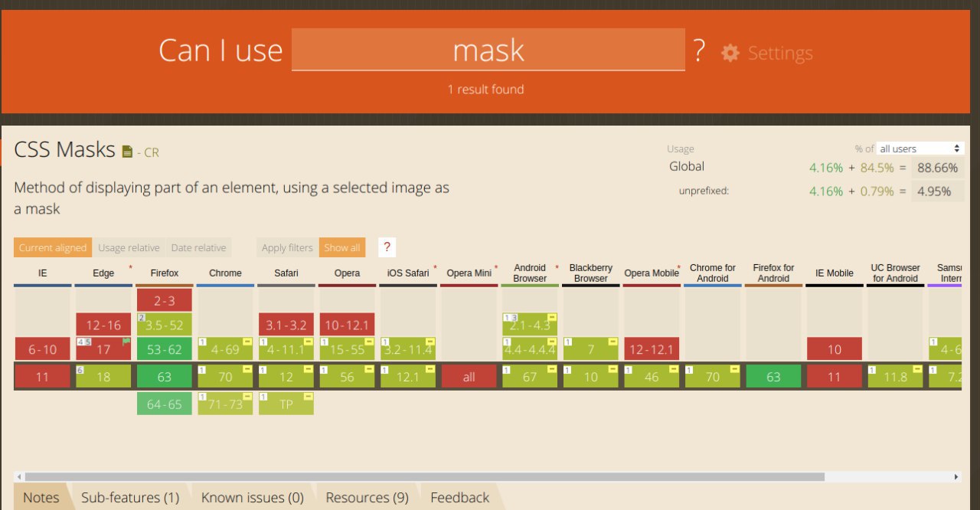Click the asterisk note beside iOS Safari header
Screen dimensions: 980x510
(435, 268)
